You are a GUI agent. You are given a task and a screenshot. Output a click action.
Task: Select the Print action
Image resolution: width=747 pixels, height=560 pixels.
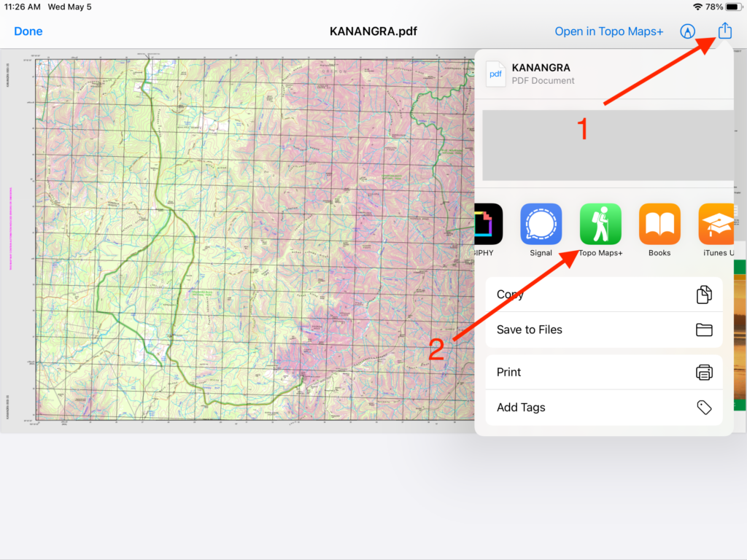point(603,372)
